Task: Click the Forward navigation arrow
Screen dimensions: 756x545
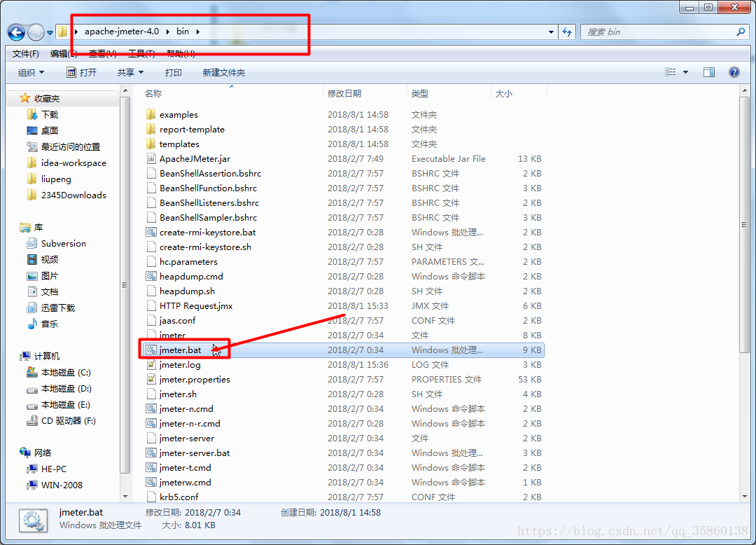Action: coord(36,32)
